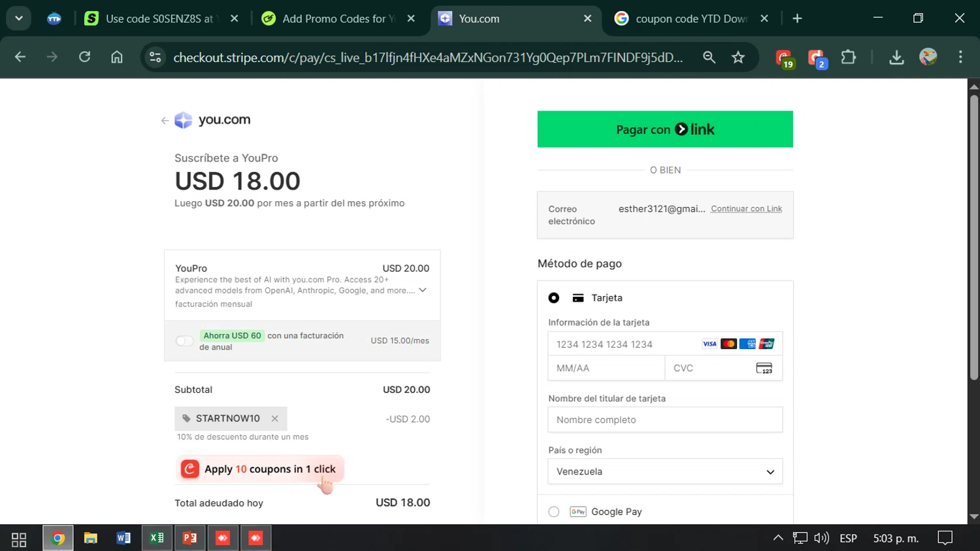Screen dimensions: 980x551
Task: Select the Tarjeta payment radio button
Action: pyautogui.click(x=554, y=298)
